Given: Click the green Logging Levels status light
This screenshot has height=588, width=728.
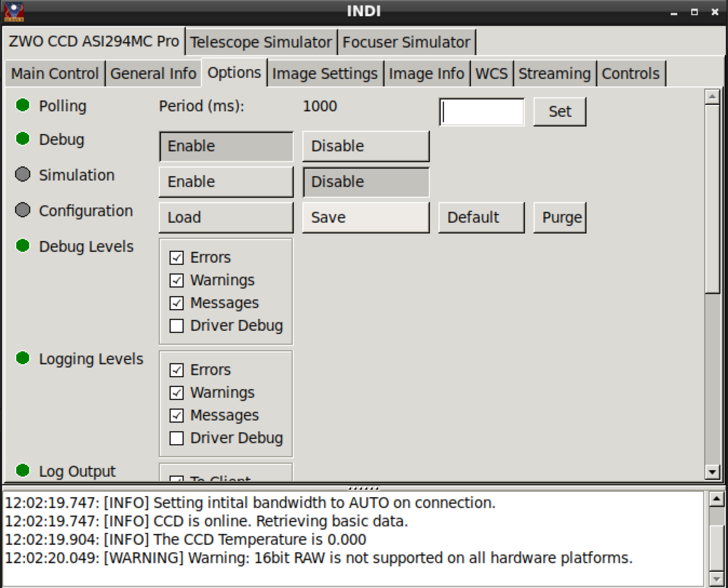Looking at the screenshot, I should click(x=23, y=358).
